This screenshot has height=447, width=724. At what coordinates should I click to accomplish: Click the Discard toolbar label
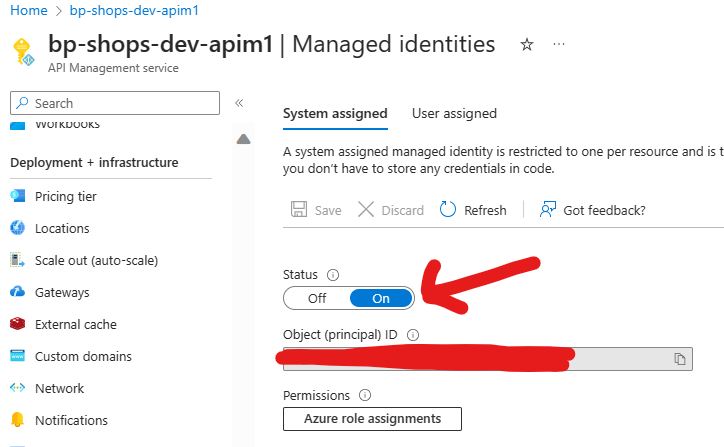pos(403,211)
